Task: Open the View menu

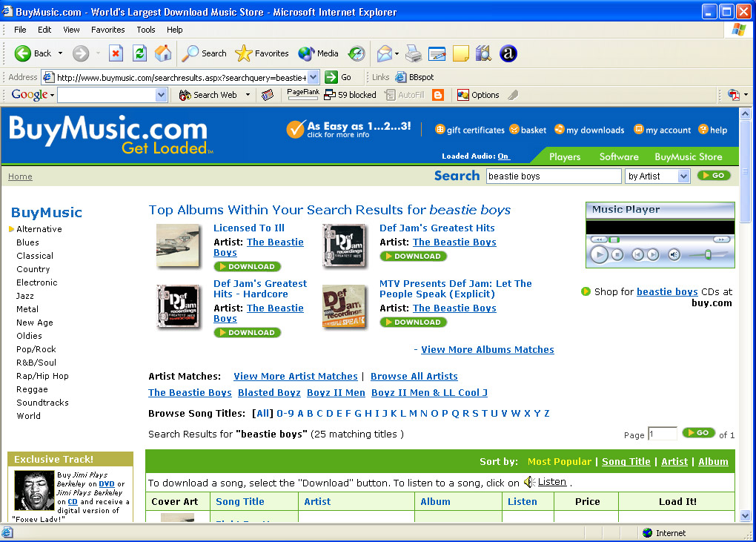Action: (71, 30)
